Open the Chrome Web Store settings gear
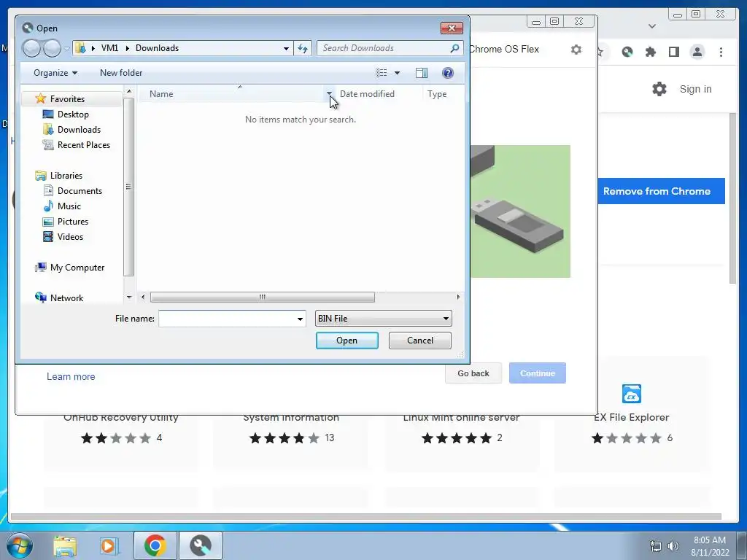The width and height of the screenshot is (747, 560). click(659, 89)
